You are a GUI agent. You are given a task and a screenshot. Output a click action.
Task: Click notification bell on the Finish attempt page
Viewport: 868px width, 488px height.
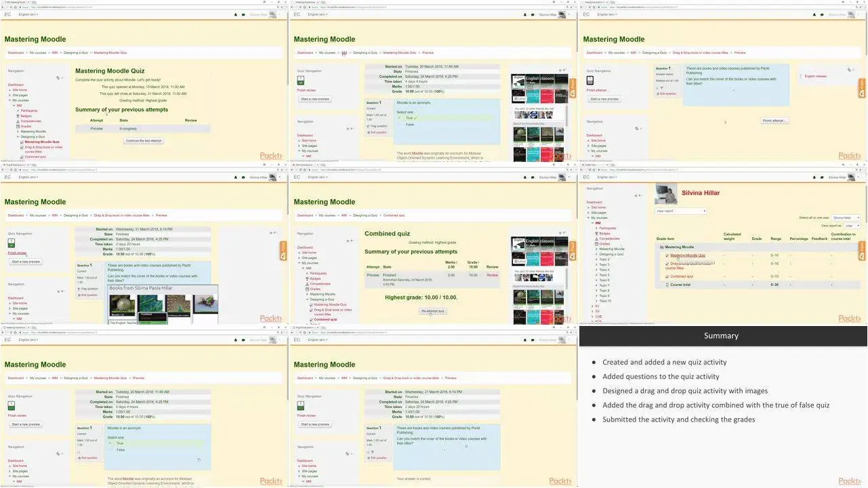(814, 14)
